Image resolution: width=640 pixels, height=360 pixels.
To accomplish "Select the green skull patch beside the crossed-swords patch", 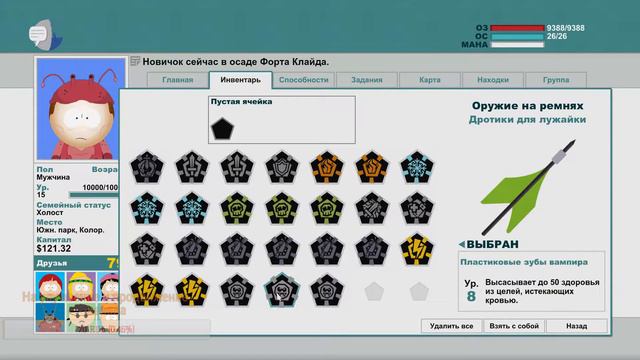I will click(x=327, y=209).
